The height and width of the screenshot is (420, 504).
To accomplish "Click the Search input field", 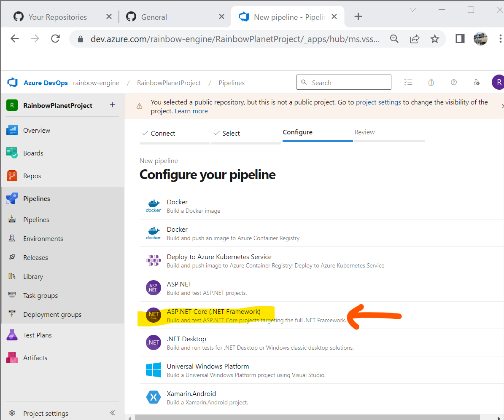I will tap(344, 82).
